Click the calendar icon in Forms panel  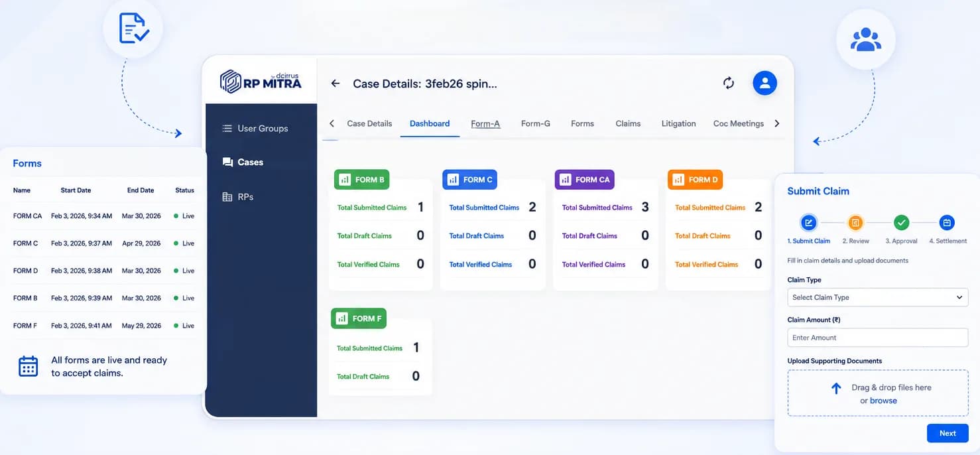coord(28,366)
